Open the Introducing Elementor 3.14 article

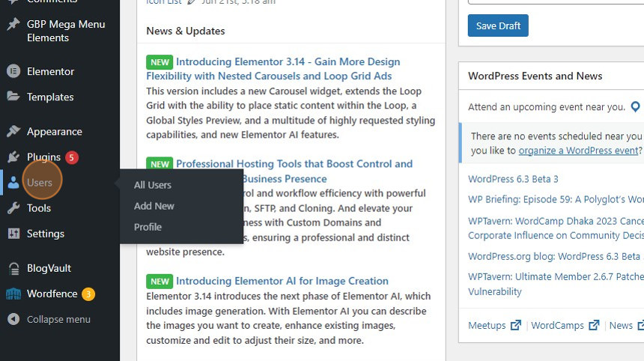click(x=273, y=69)
